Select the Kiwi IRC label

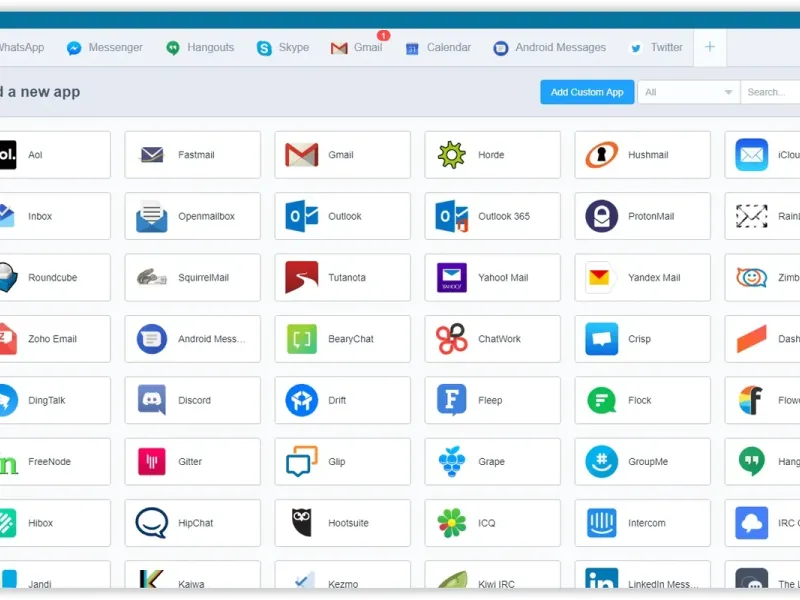pyautogui.click(x=496, y=584)
